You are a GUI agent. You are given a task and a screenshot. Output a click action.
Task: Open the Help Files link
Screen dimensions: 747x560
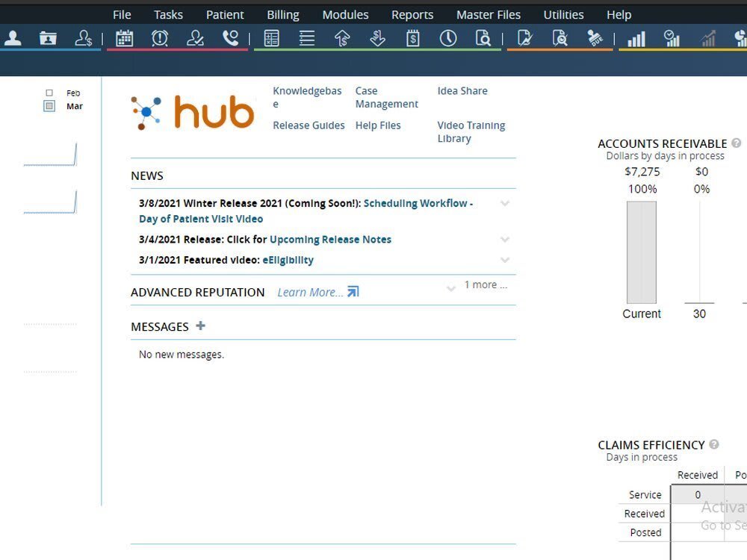pyautogui.click(x=378, y=125)
